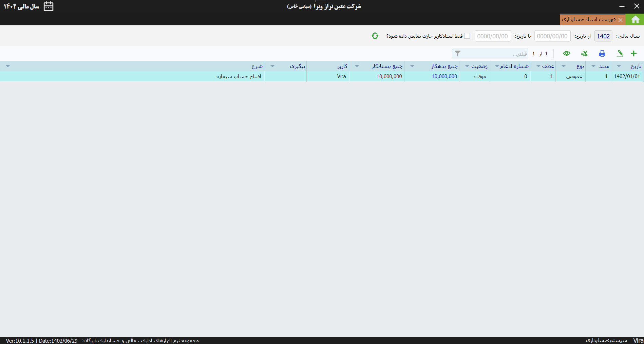Go to the home tab icon
The width and height of the screenshot is (644, 344).
(x=635, y=20)
